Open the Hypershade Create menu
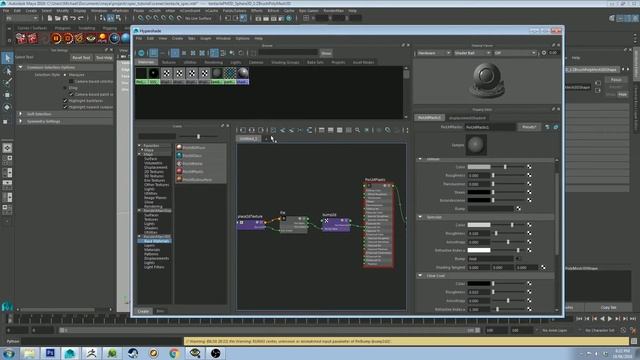 pos(177,38)
